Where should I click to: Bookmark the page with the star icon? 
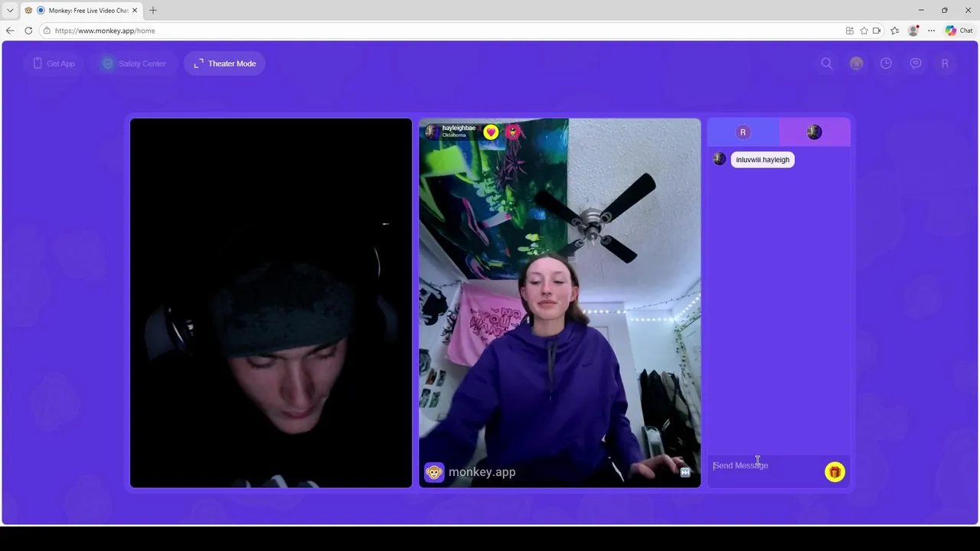(864, 31)
